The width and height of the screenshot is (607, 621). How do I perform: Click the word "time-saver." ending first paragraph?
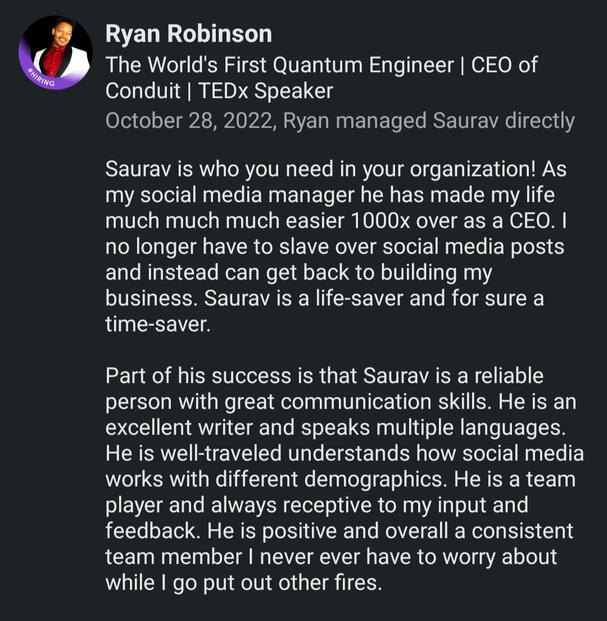coord(153,325)
